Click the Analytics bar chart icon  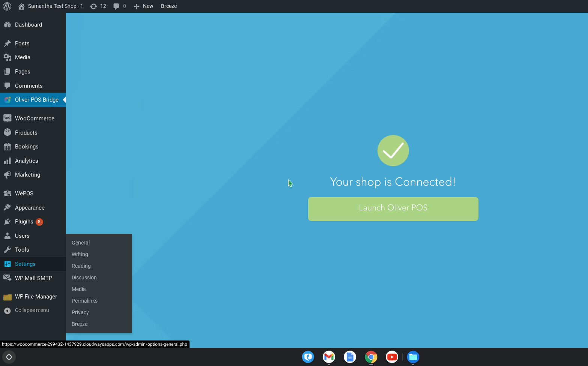point(8,161)
